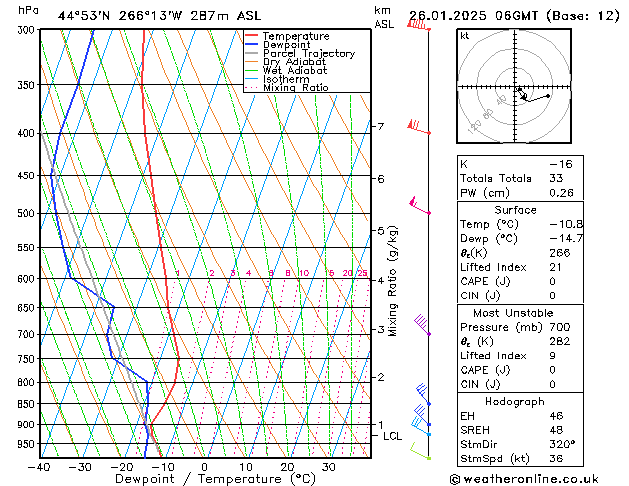The height and width of the screenshot is (486, 629).
Task: Click the -40 temperature axis label
Action: click(x=39, y=467)
